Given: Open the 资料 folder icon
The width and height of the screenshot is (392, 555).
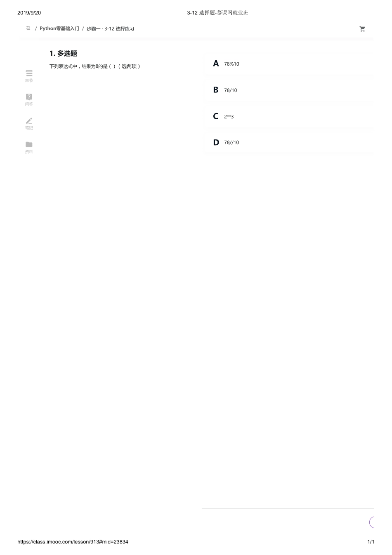Looking at the screenshot, I should (x=29, y=144).
